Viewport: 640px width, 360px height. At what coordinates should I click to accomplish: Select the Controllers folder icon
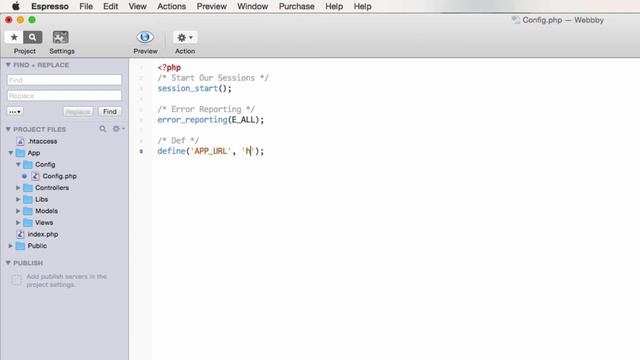[x=28, y=188]
